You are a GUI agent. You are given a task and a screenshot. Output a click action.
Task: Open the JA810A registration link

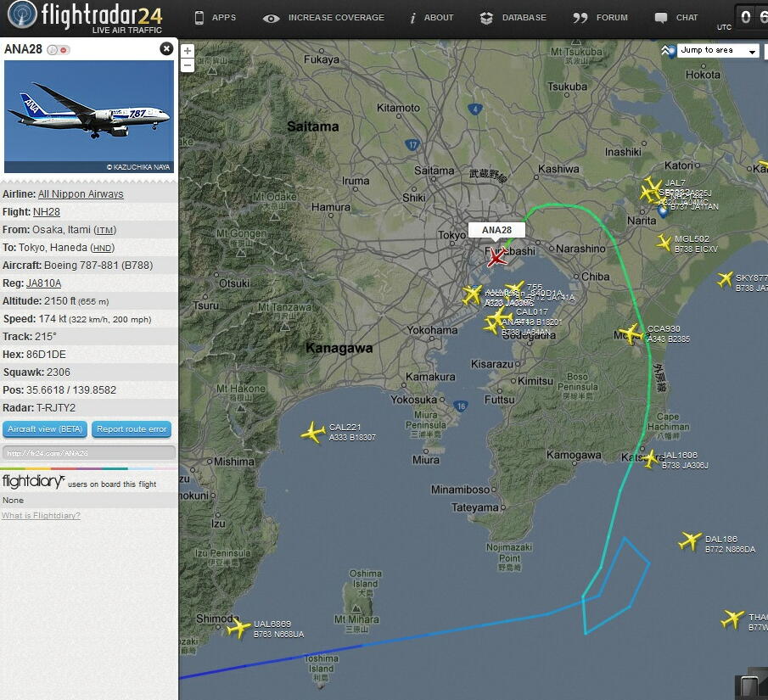coord(43,283)
